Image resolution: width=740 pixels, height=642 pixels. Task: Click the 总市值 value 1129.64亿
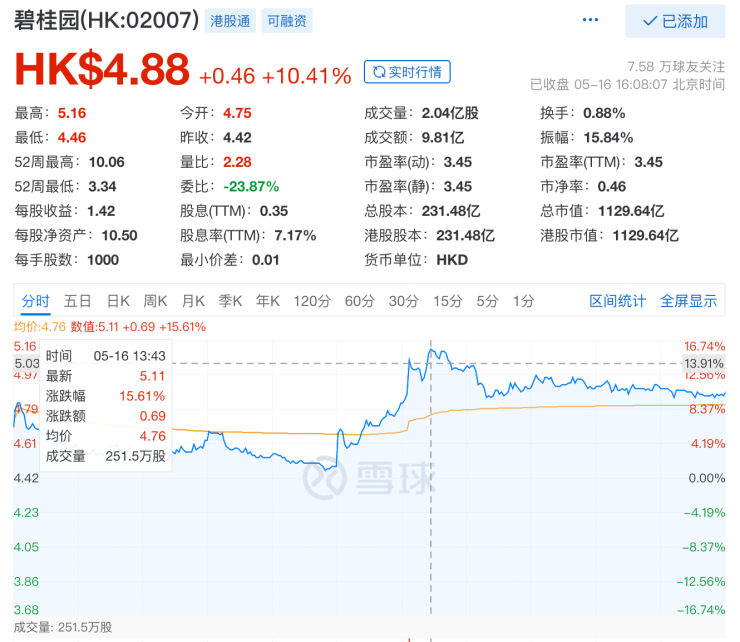click(631, 211)
